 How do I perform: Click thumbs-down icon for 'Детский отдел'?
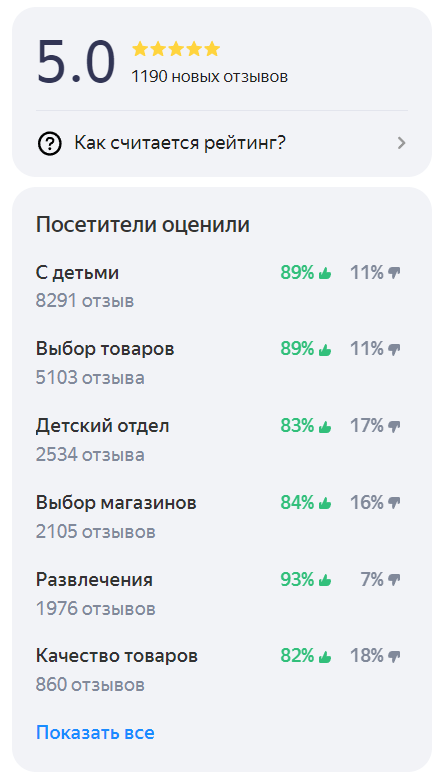coord(394,426)
